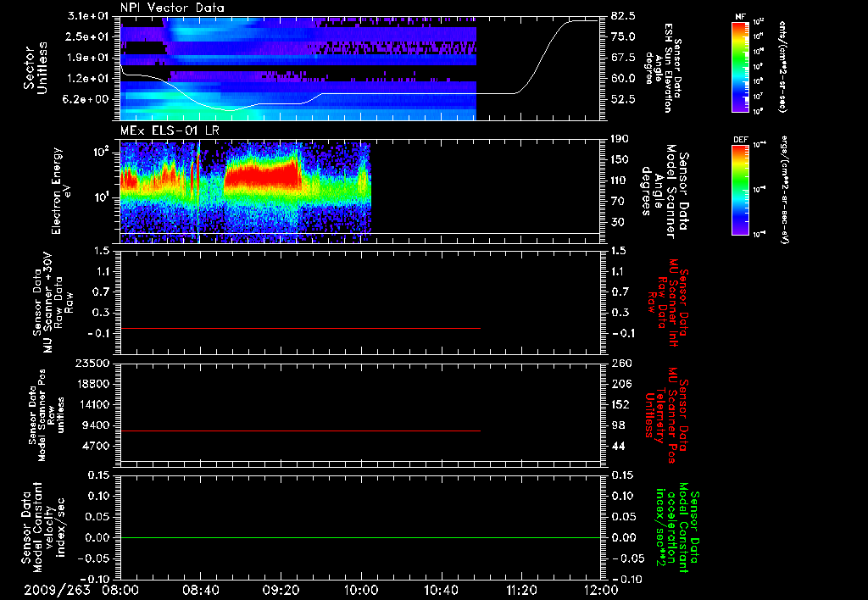Click the "4700" scanner position tick value
Viewport: 868px width, 600px height.
[95, 446]
